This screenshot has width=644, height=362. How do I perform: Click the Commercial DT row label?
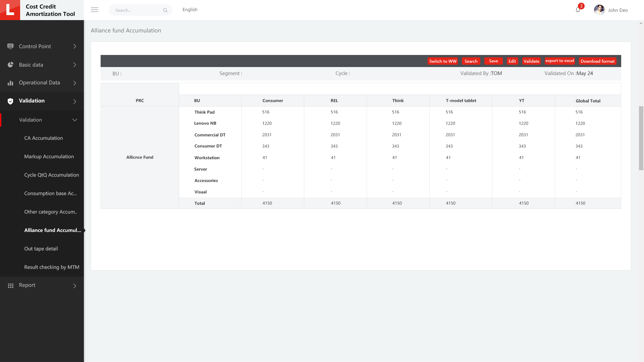210,135
